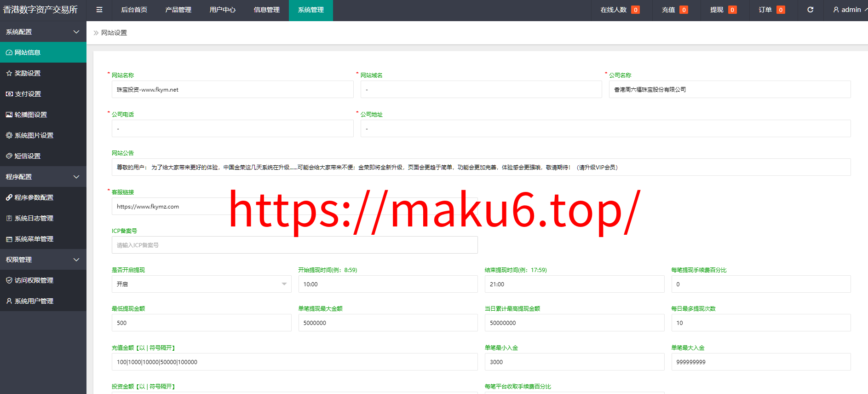868x394 pixels.
Task: Open the 产品管理 top menu
Action: pos(178,10)
